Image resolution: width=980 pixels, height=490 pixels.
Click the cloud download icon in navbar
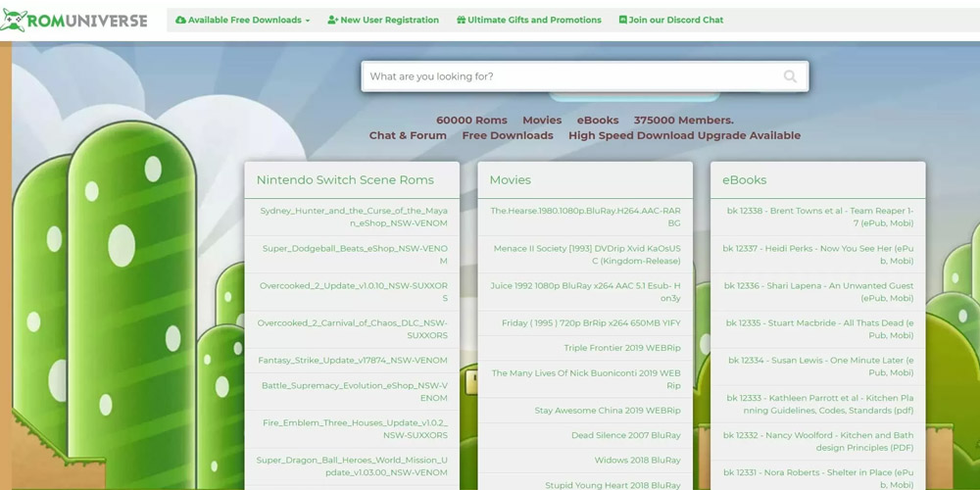(180, 20)
